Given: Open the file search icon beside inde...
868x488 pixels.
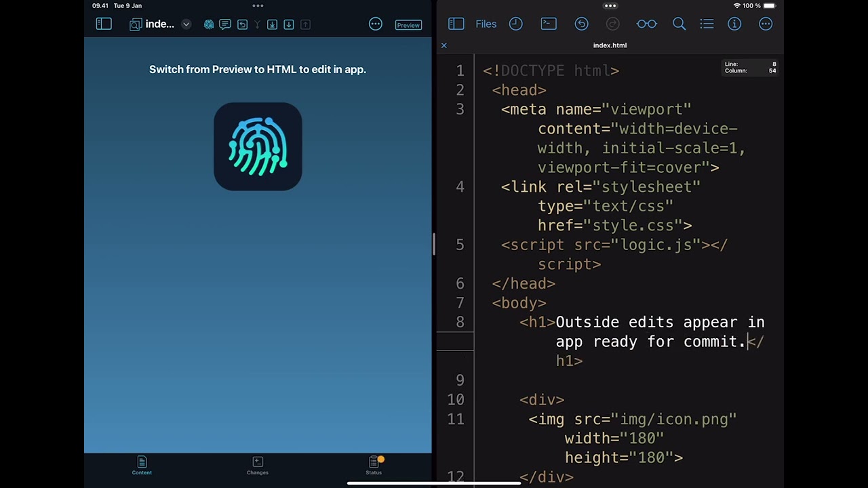Looking at the screenshot, I should pyautogui.click(x=136, y=24).
